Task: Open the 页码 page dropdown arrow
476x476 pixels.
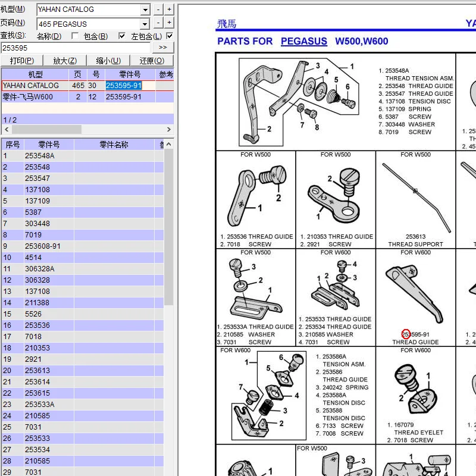Action: 145,24
